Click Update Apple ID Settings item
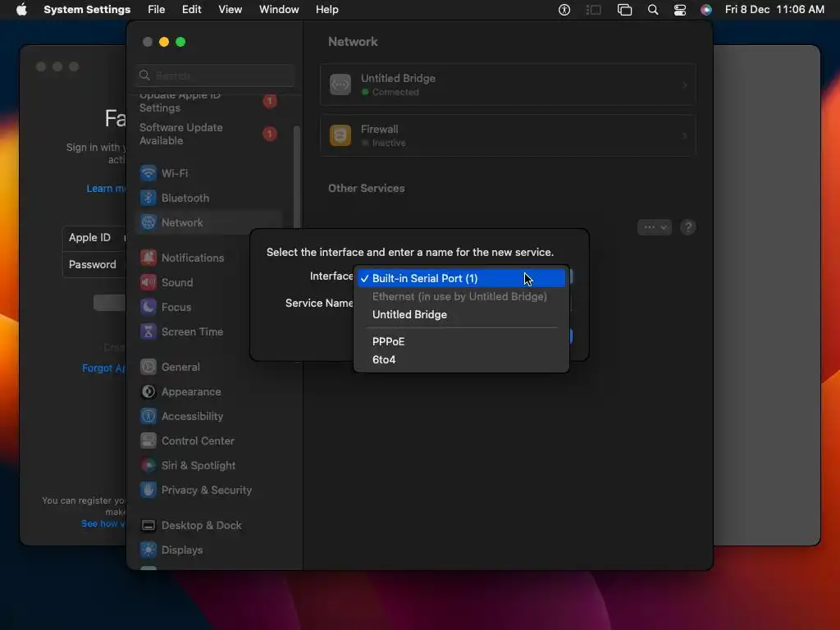The image size is (840, 630). tap(208, 102)
